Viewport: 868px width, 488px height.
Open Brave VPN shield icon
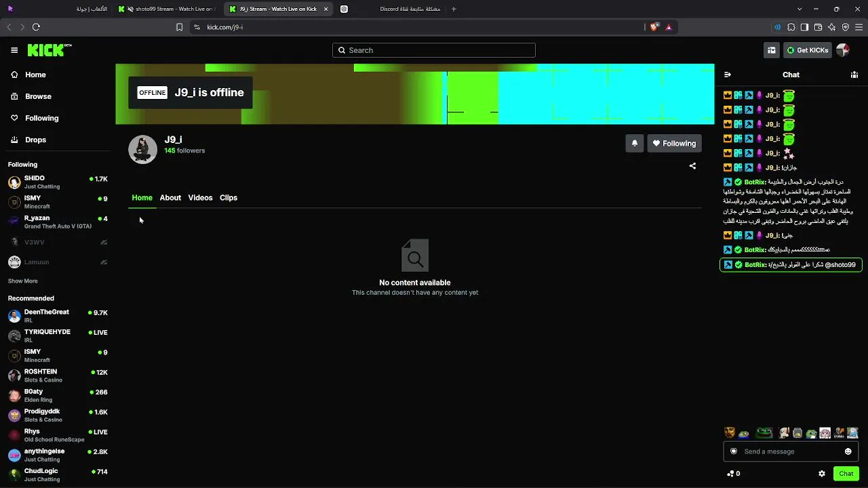click(x=846, y=27)
